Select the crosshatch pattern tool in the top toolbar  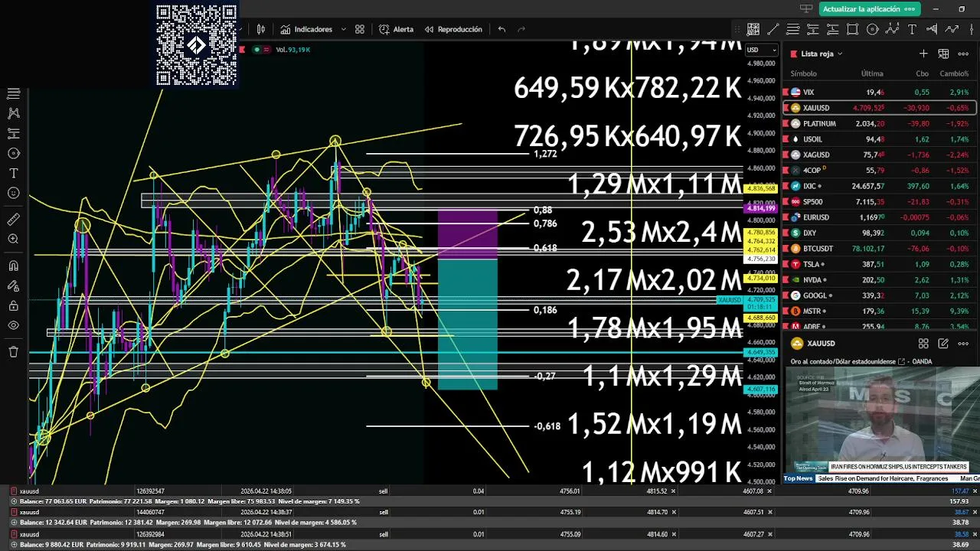coord(753,29)
